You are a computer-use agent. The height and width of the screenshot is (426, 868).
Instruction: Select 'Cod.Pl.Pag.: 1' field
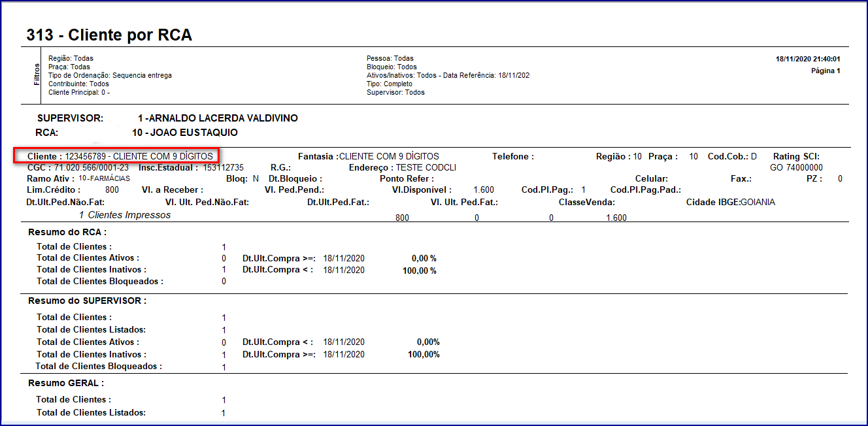pyautogui.click(x=554, y=189)
